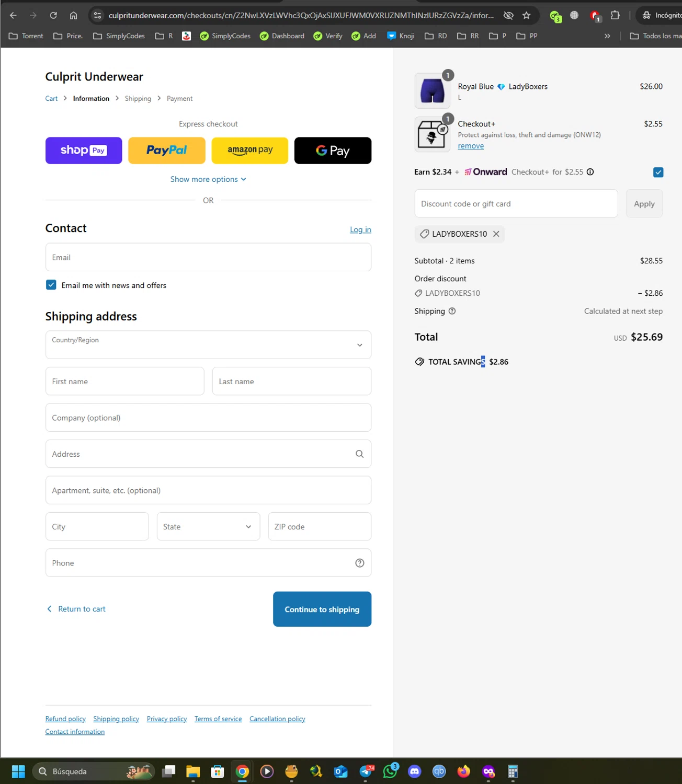This screenshot has height=784, width=682.
Task: Open WhatsApp from the taskbar
Action: 390,771
